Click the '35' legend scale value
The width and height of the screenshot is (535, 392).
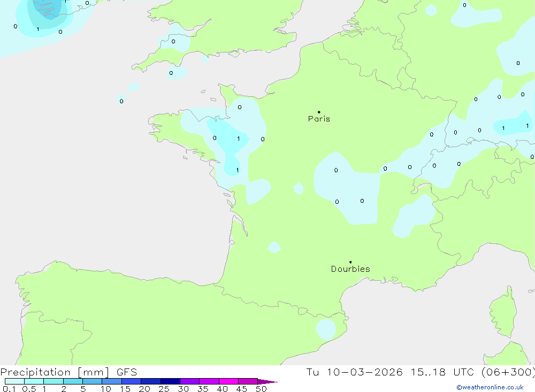[203, 389]
